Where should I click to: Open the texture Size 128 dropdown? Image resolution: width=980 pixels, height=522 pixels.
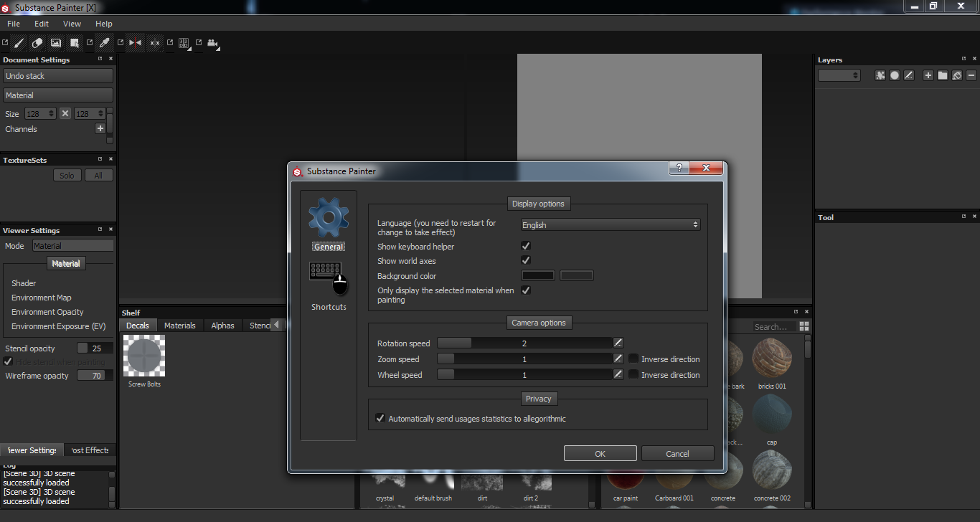[40, 113]
